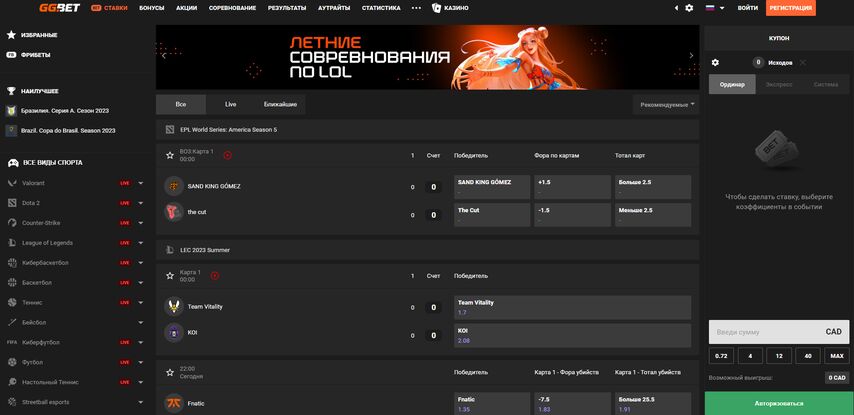854x415 pixels.
Task: Bet on KOI at 2.08
Action: click(x=572, y=335)
